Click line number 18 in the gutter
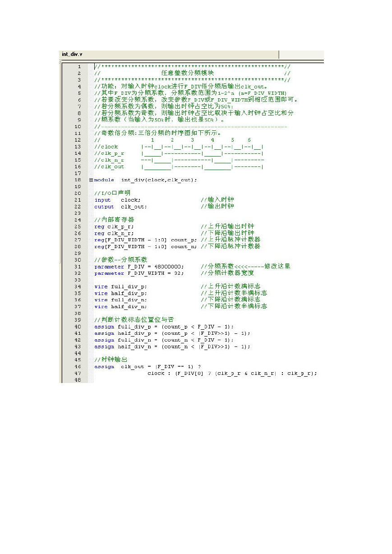Image resolution: width=392 pixels, height=554 pixels. [x=78, y=180]
